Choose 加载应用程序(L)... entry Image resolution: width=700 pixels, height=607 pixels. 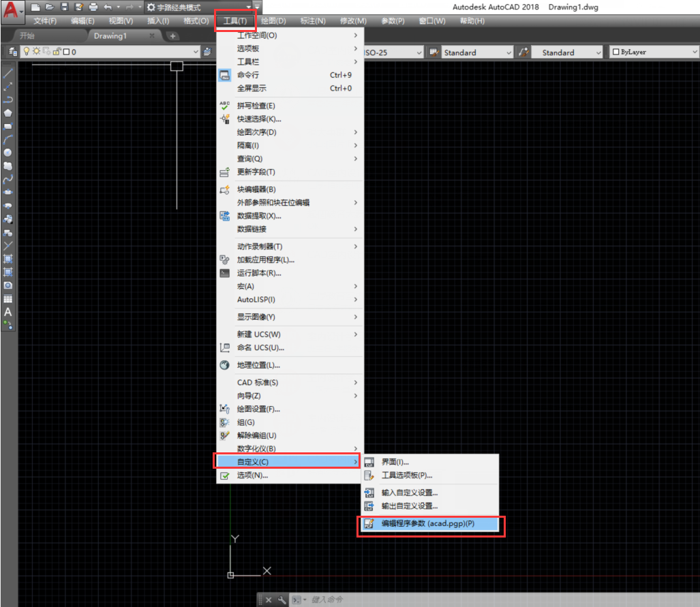[290, 260]
